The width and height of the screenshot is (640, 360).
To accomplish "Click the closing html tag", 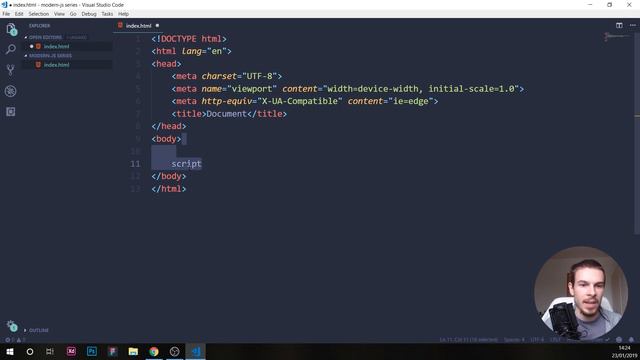I will [169, 189].
